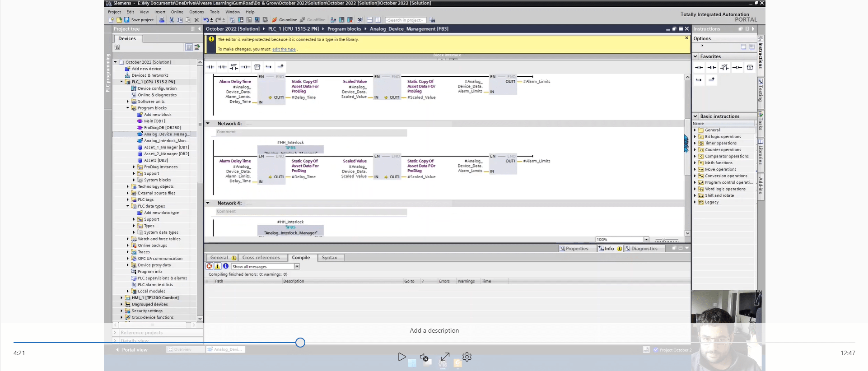Click the video progress slider handle
Viewport: 868px width, 371px height.
tap(300, 343)
